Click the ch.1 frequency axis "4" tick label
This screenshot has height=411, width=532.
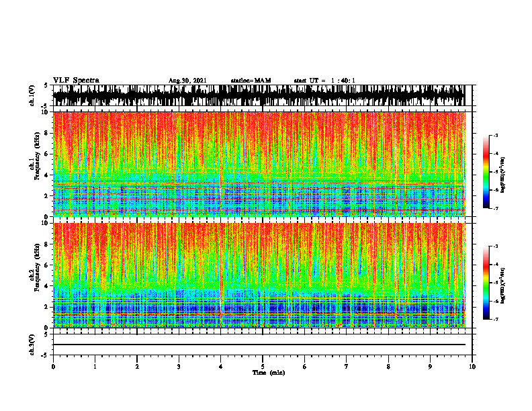(47, 175)
